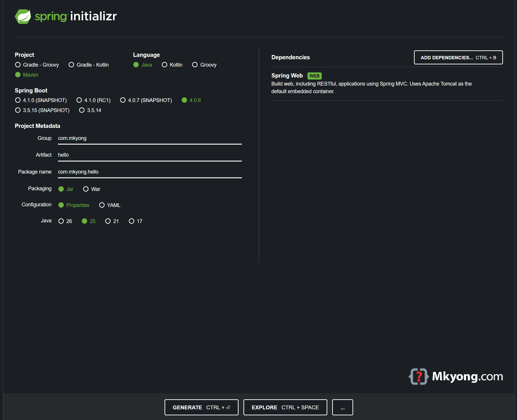This screenshot has width=517, height=420.
Task: Set packaging to Jar
Action: pos(66,189)
